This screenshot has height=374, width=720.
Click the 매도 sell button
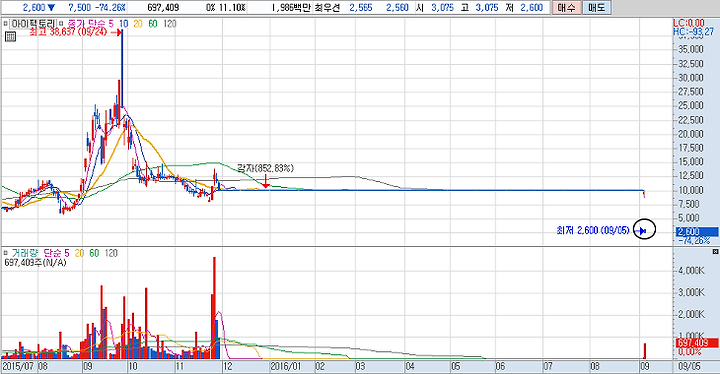[x=596, y=7]
